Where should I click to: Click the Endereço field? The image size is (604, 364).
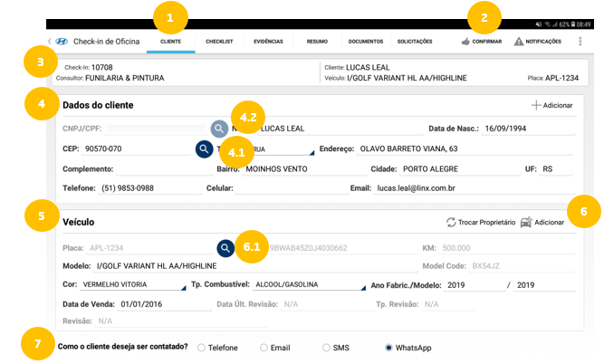tap(465, 149)
